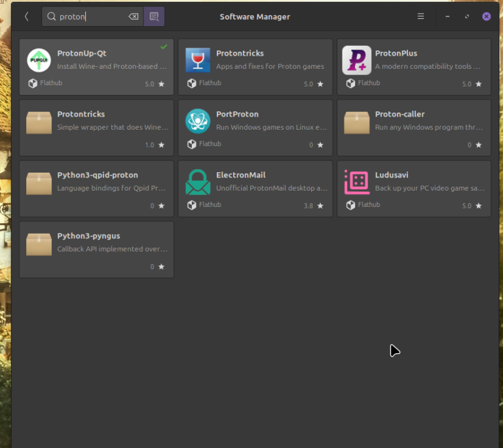The image size is (503, 448).
Task: Open the hamburger menu
Action: click(x=420, y=16)
